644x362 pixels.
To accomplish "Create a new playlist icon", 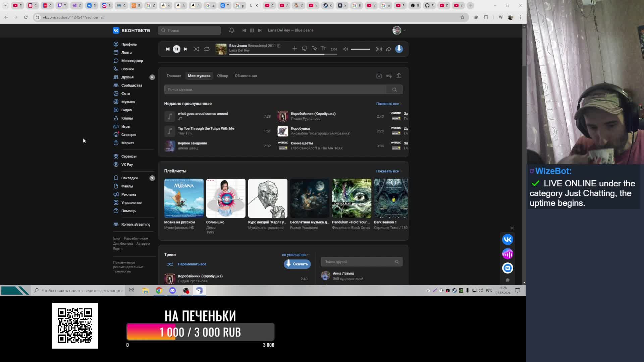I will pos(389,76).
